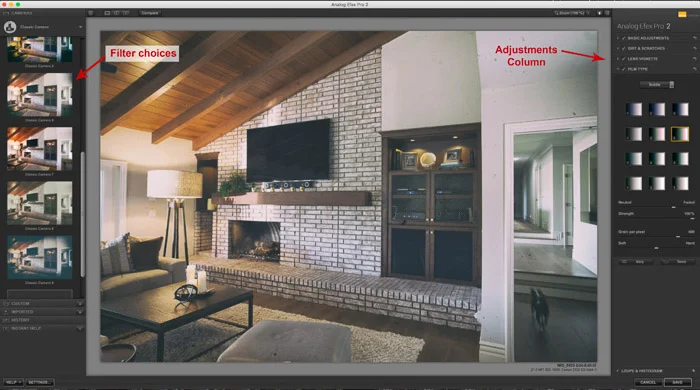Screen dimensions: 700x390
Task: Toggle the Basic Adjustments checkbox
Action: [624, 38]
